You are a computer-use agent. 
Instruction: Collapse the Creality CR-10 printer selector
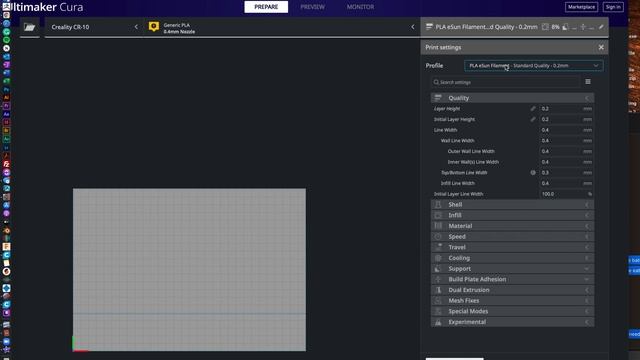pos(136,27)
